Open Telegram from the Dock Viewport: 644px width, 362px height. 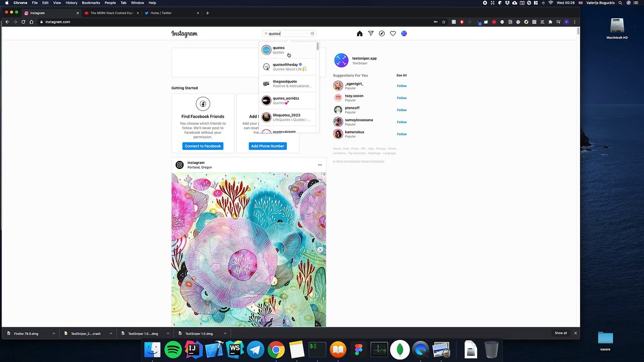(256, 349)
